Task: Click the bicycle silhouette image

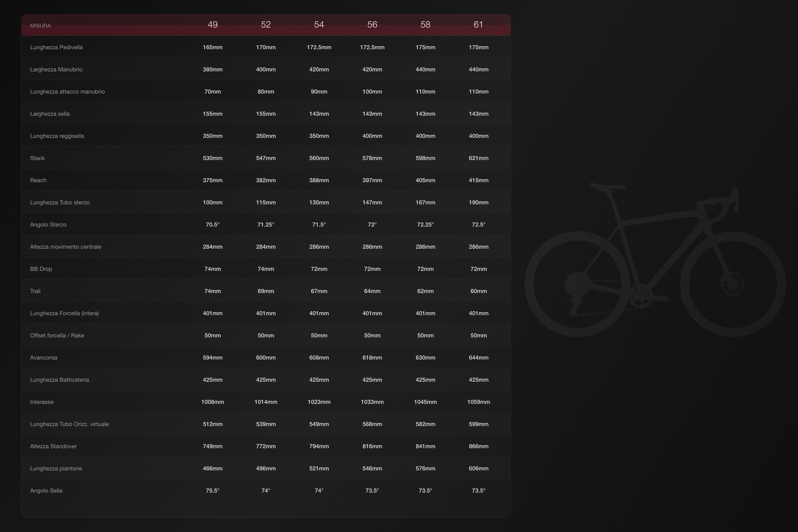Action: click(x=655, y=259)
